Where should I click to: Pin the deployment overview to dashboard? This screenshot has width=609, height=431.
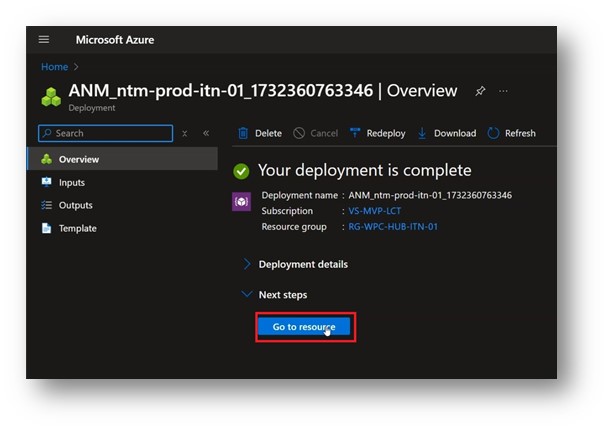coord(480,91)
